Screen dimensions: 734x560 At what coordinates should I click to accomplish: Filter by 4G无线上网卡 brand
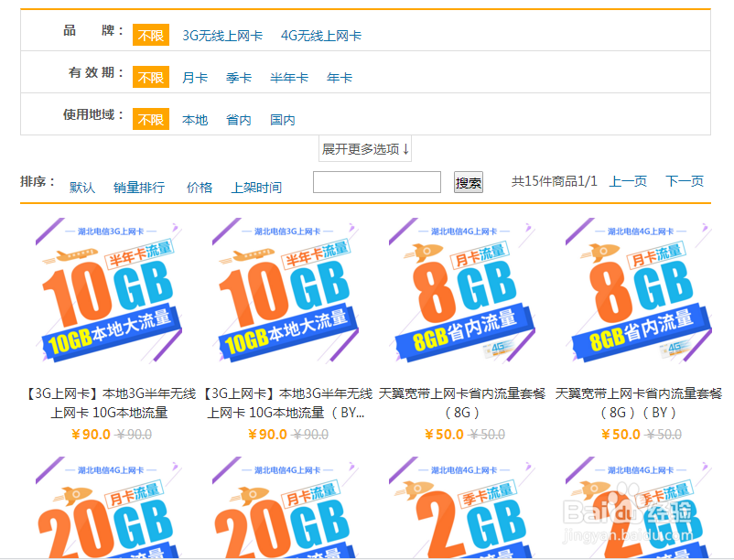pyautogui.click(x=321, y=36)
